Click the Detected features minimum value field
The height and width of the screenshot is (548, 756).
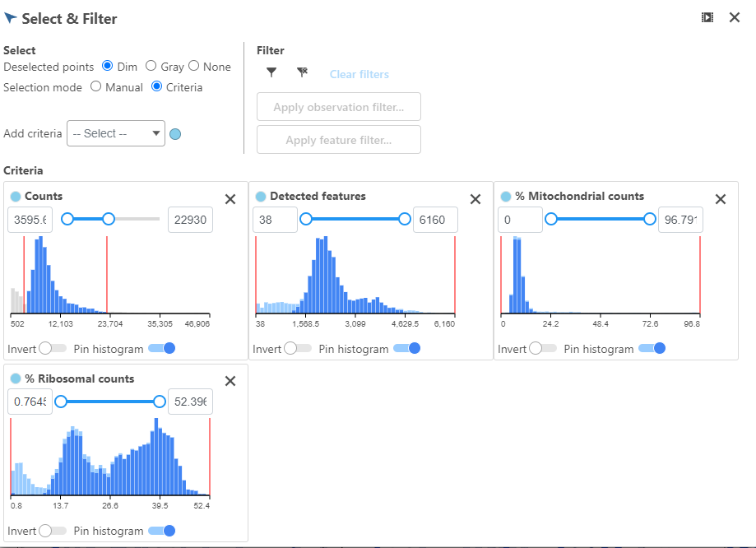pyautogui.click(x=275, y=220)
